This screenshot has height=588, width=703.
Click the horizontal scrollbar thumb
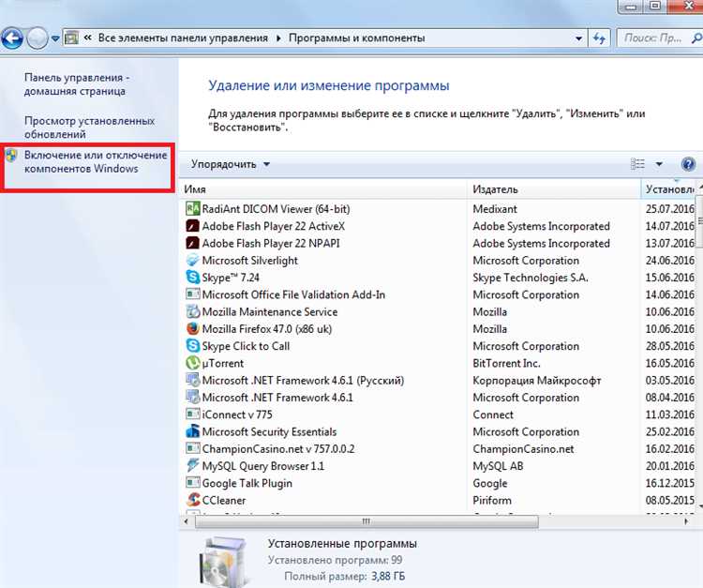coord(366,521)
